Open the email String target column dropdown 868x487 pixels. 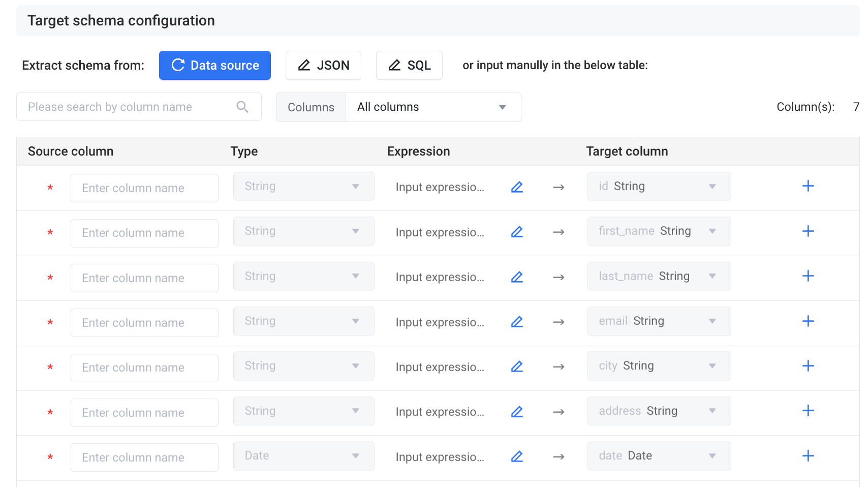tap(659, 321)
